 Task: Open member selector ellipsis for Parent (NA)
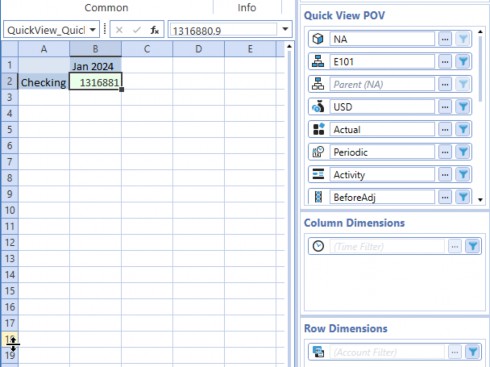tap(445, 84)
